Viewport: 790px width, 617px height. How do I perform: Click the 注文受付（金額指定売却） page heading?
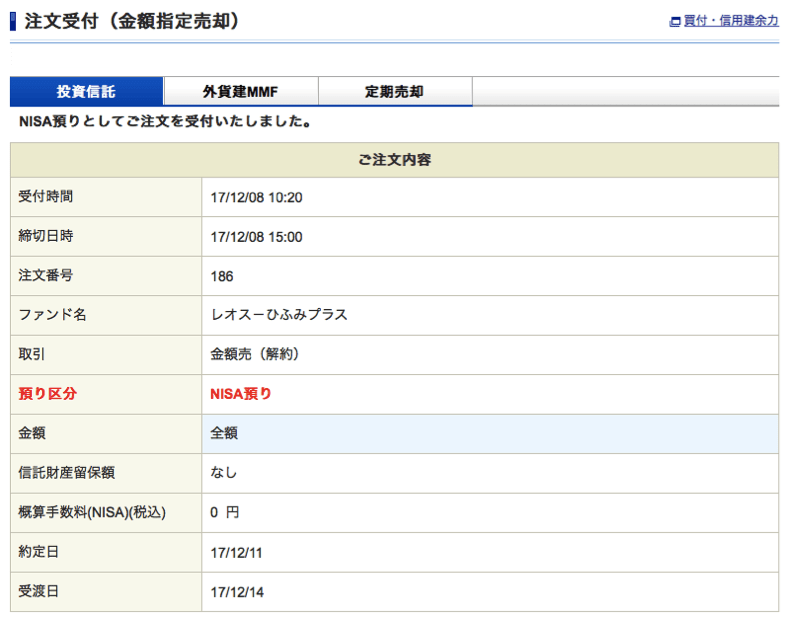click(131, 21)
